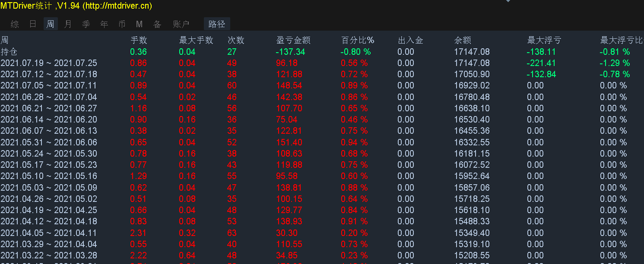Viewport: 644px width, 264px height.
Task: Click the balance value 16072.52
Action: click(472, 165)
